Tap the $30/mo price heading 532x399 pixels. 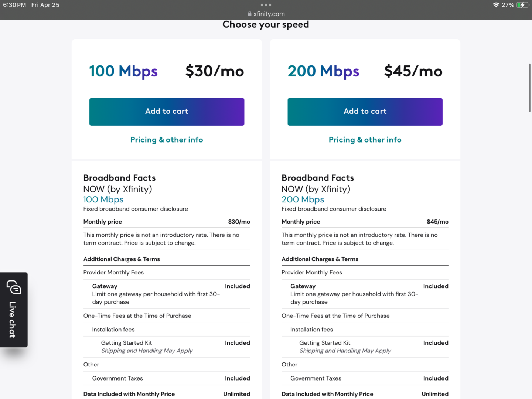215,71
